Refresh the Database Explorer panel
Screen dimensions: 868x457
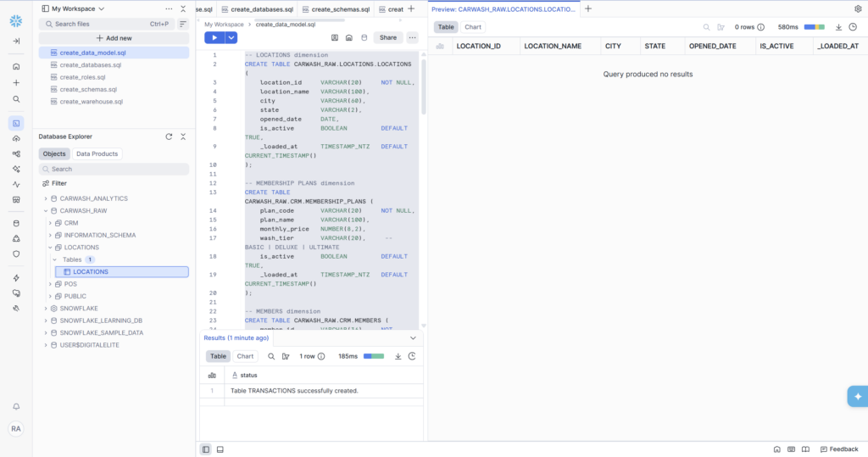coord(169,137)
